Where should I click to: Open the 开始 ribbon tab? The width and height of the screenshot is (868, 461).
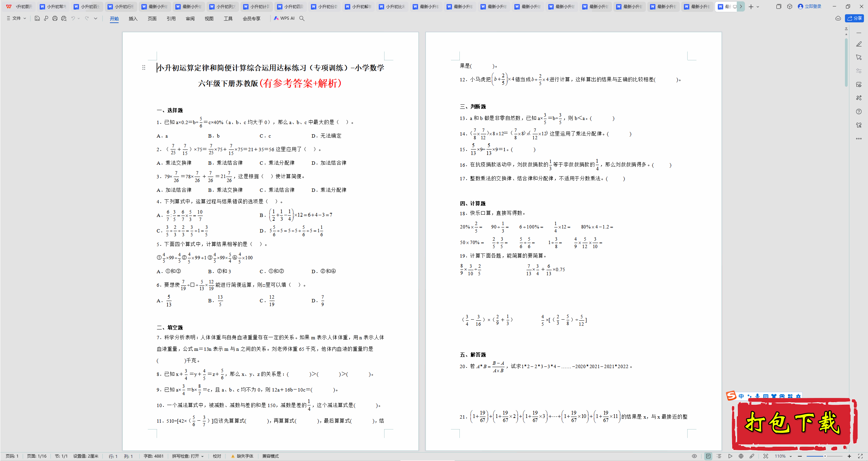(114, 19)
